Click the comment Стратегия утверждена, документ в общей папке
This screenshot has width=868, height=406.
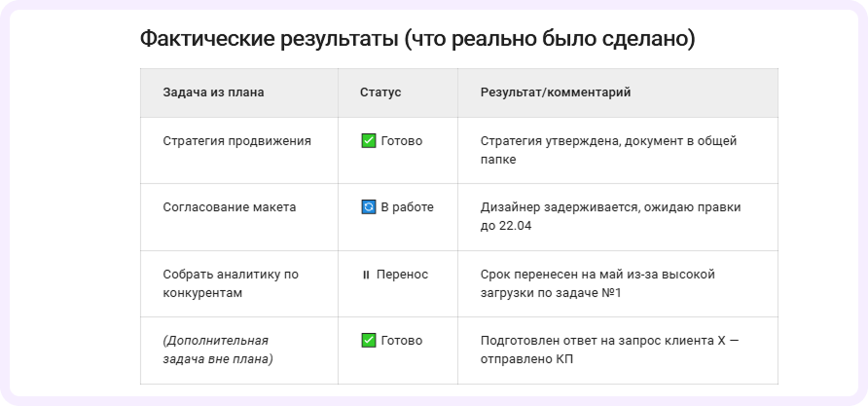tap(608, 150)
